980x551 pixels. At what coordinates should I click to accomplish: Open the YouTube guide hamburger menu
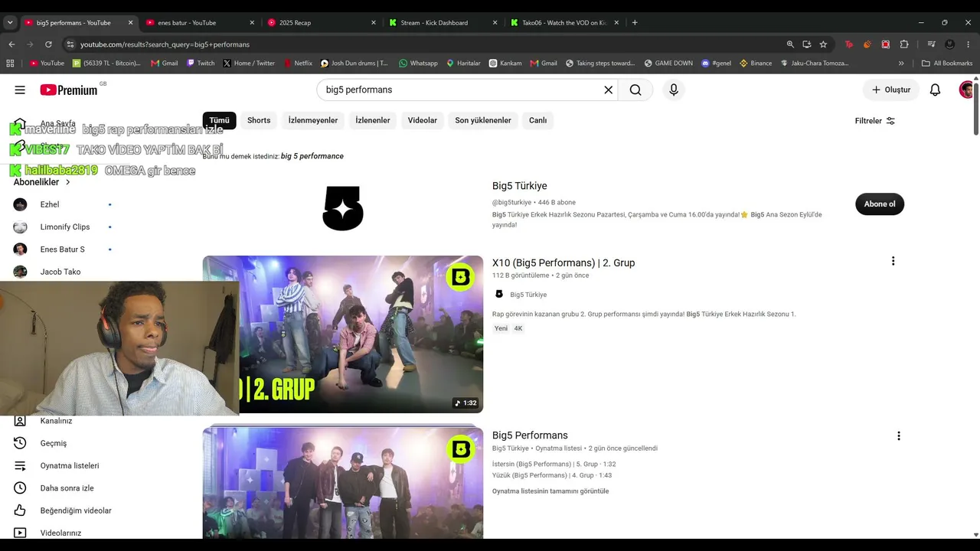tap(20, 90)
